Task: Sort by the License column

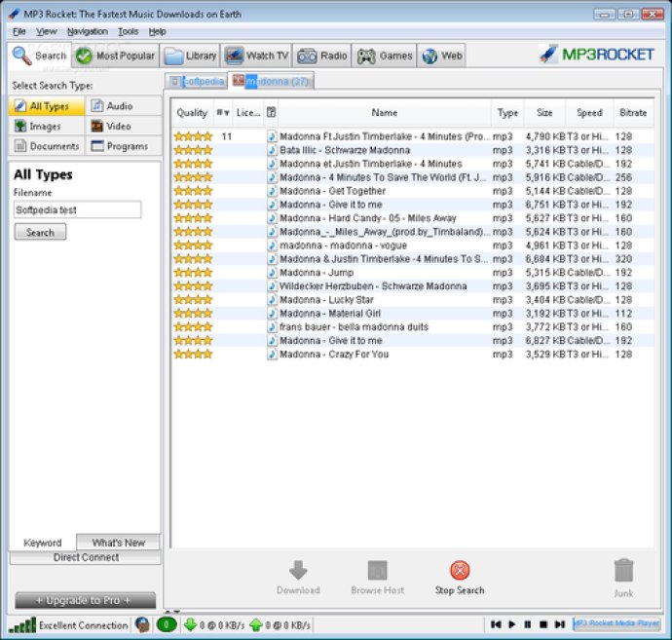Action: coord(248,113)
